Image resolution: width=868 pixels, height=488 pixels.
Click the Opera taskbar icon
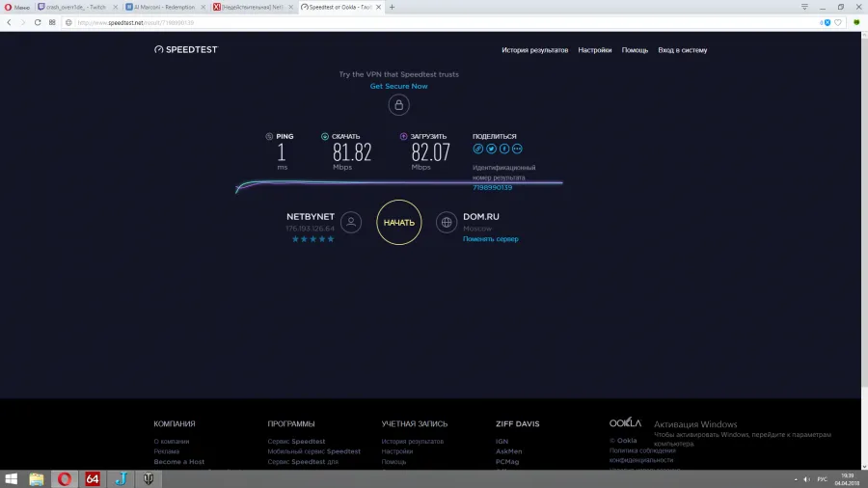tap(65, 479)
